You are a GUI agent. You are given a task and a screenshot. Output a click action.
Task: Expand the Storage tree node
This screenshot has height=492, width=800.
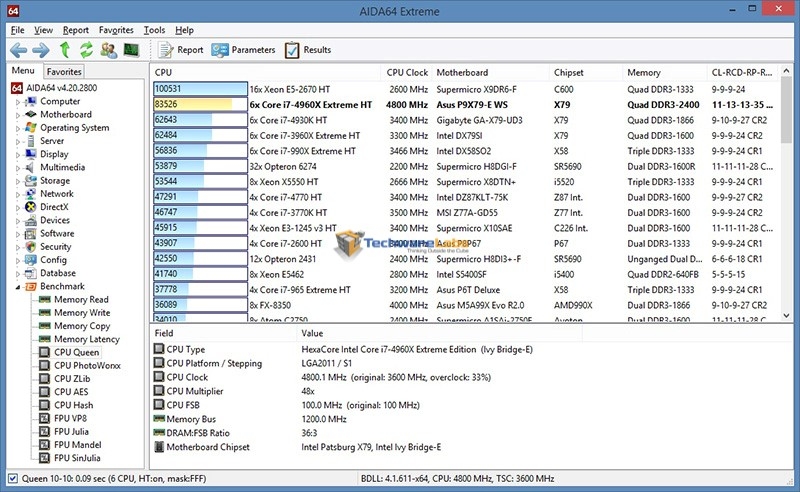tap(18, 182)
